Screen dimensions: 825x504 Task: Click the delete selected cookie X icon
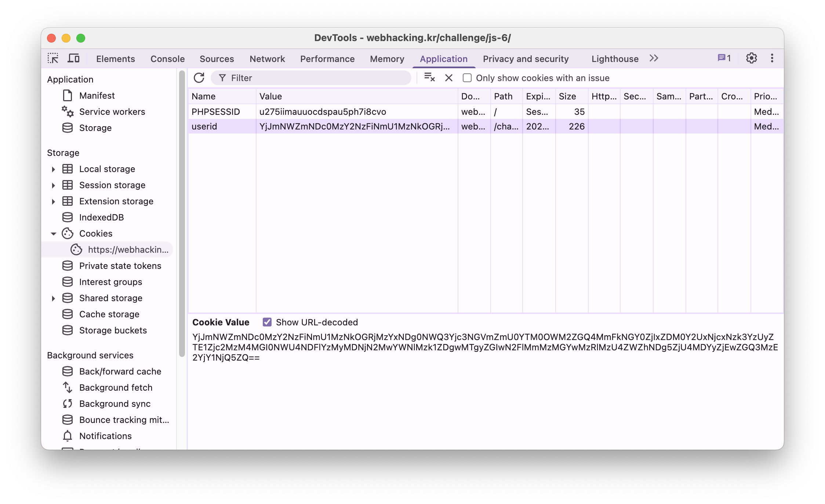(x=448, y=78)
